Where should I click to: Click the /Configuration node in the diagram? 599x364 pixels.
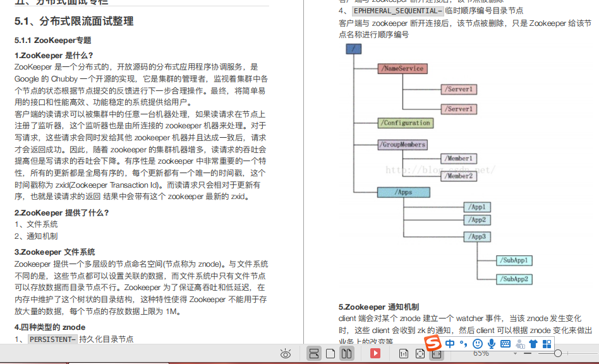pos(405,123)
